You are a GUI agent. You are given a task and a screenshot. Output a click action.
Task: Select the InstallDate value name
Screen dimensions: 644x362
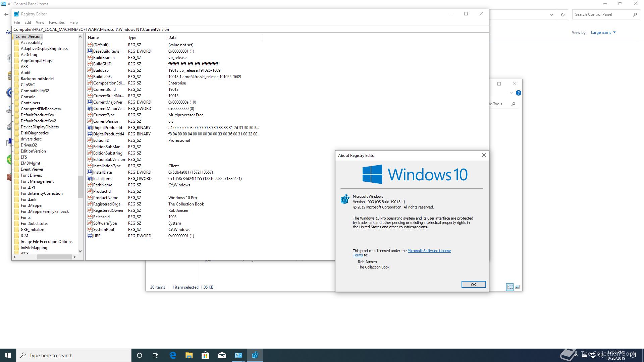coord(102,172)
